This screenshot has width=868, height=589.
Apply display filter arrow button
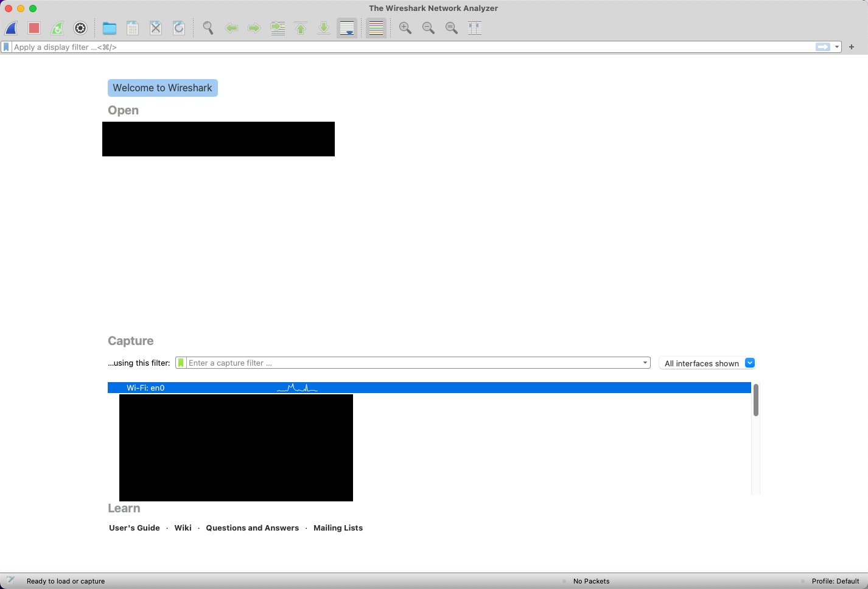(823, 47)
